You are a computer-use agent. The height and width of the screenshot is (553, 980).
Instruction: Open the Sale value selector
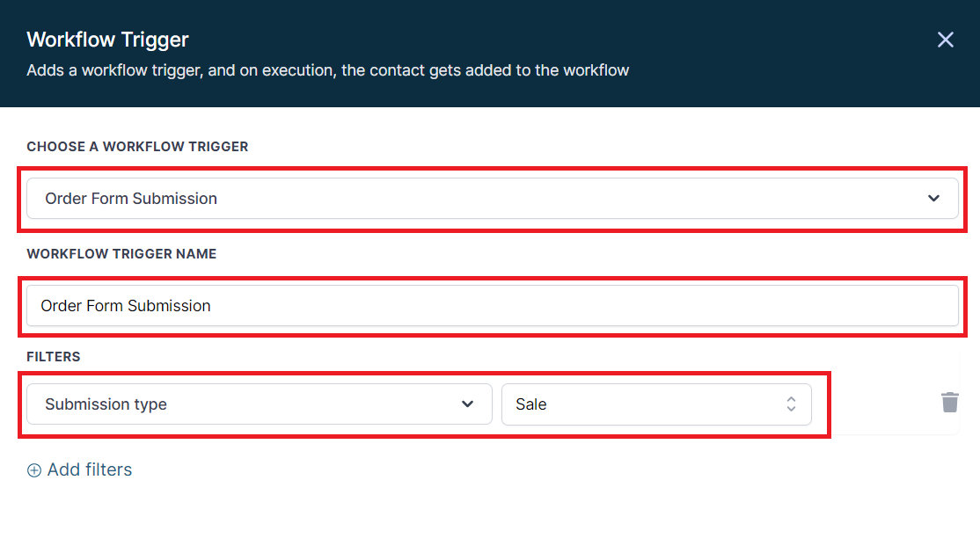(x=656, y=404)
